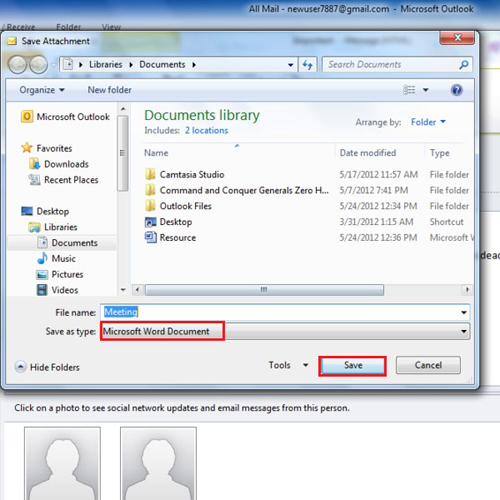Click the File name input field

click(x=285, y=312)
